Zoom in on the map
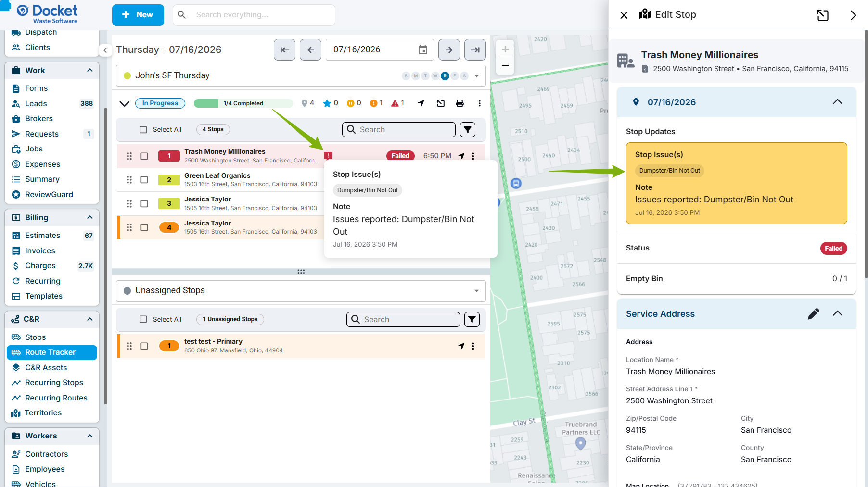The width and height of the screenshot is (868, 487). pyautogui.click(x=505, y=49)
